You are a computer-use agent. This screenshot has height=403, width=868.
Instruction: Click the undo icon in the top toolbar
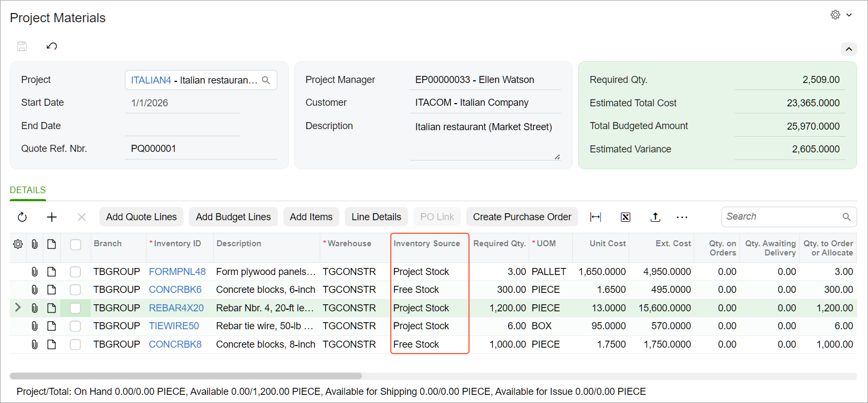click(x=52, y=46)
